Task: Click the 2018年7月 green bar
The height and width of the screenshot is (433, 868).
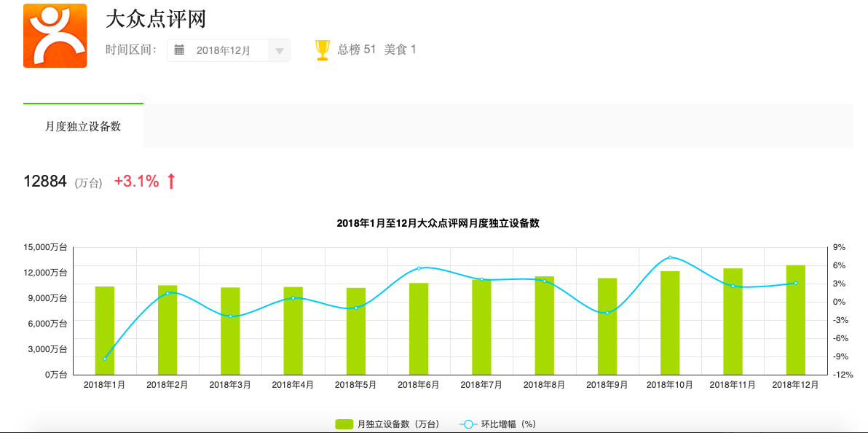Action: pos(481,327)
